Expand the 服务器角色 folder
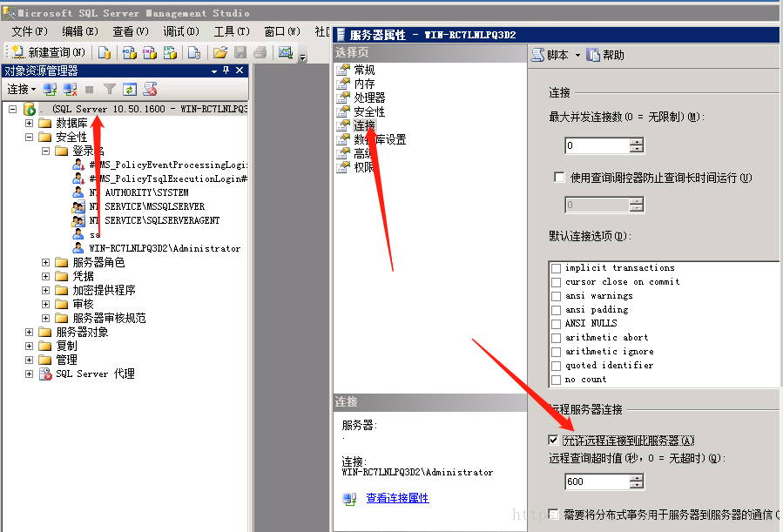The width and height of the screenshot is (783, 532). point(46,262)
